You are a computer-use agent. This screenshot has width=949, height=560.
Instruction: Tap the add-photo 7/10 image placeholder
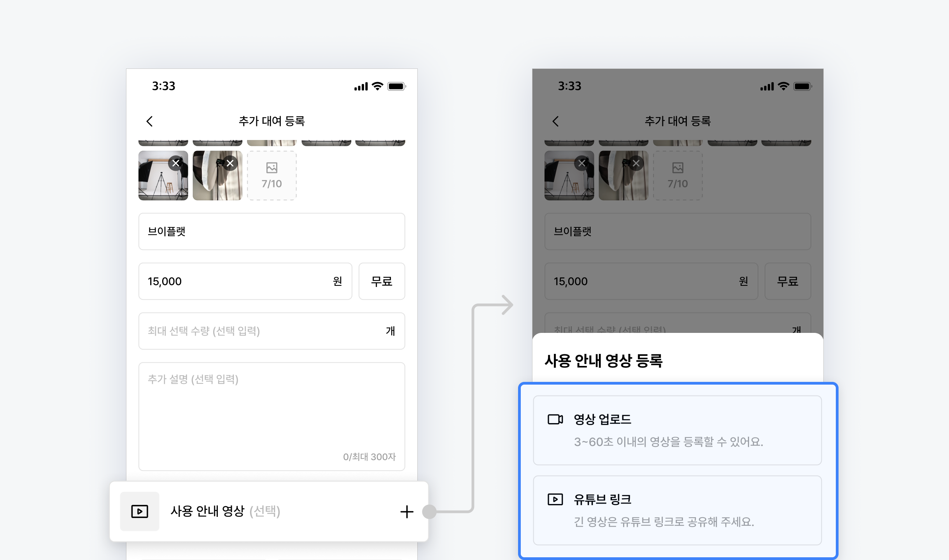tap(271, 175)
